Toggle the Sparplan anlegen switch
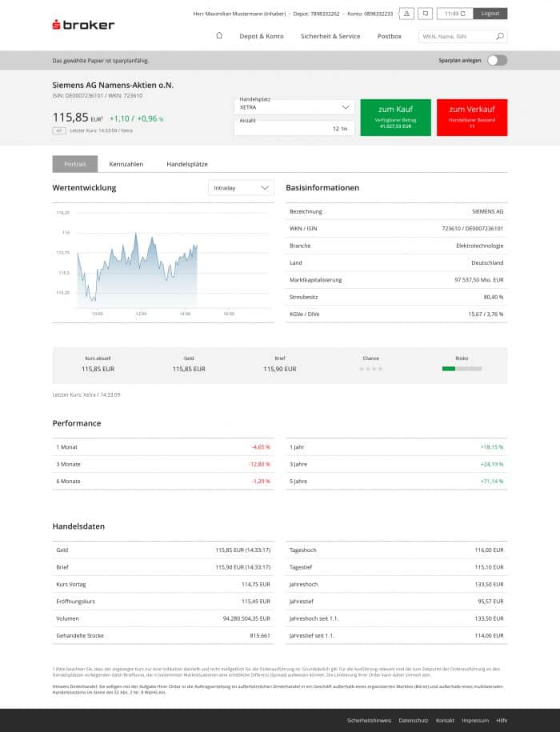Viewport: 560px width, 732px height. pos(497,60)
